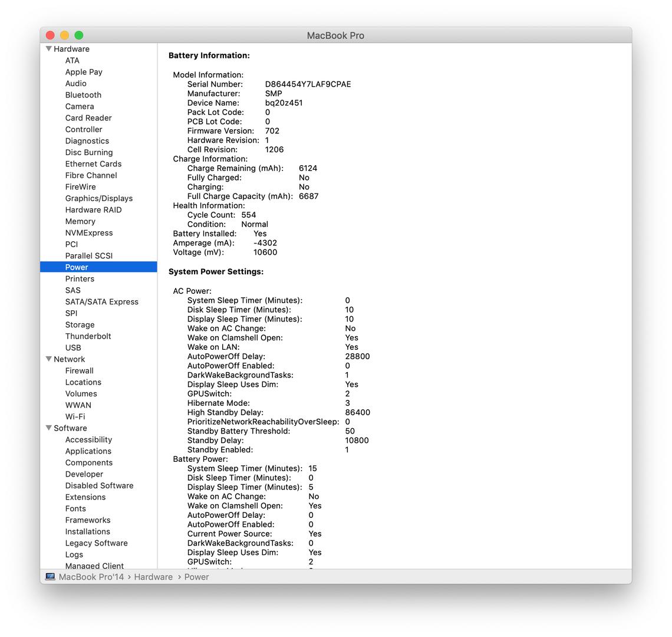Select Disc Burning entry

click(x=88, y=152)
